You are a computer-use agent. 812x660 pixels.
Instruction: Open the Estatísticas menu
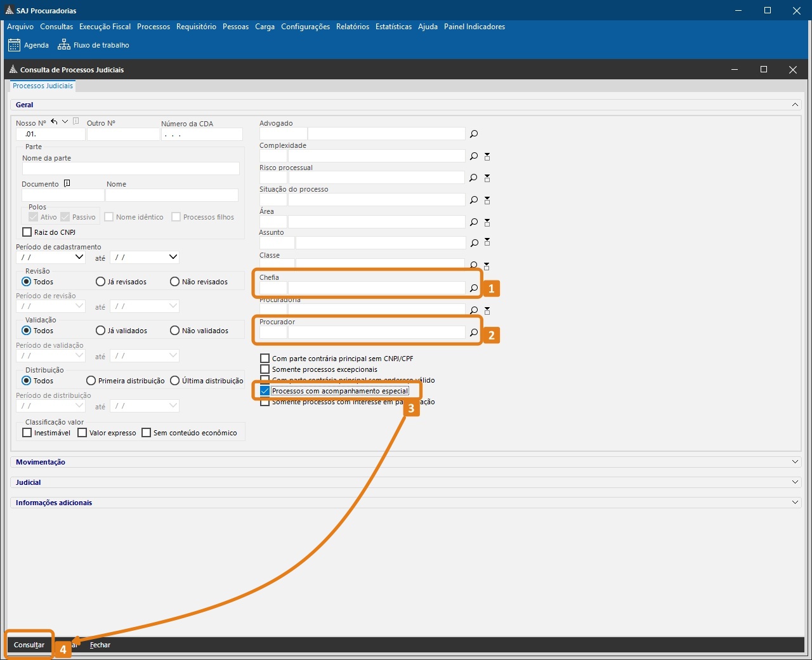pos(393,27)
